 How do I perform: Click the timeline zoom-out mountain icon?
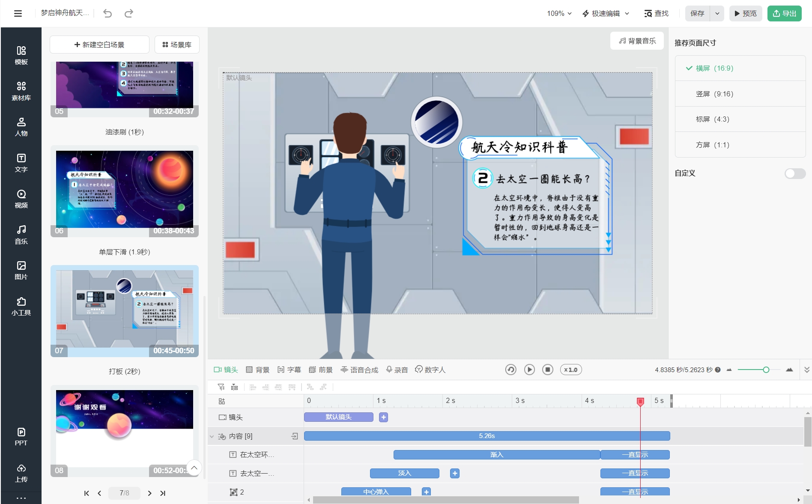click(729, 370)
